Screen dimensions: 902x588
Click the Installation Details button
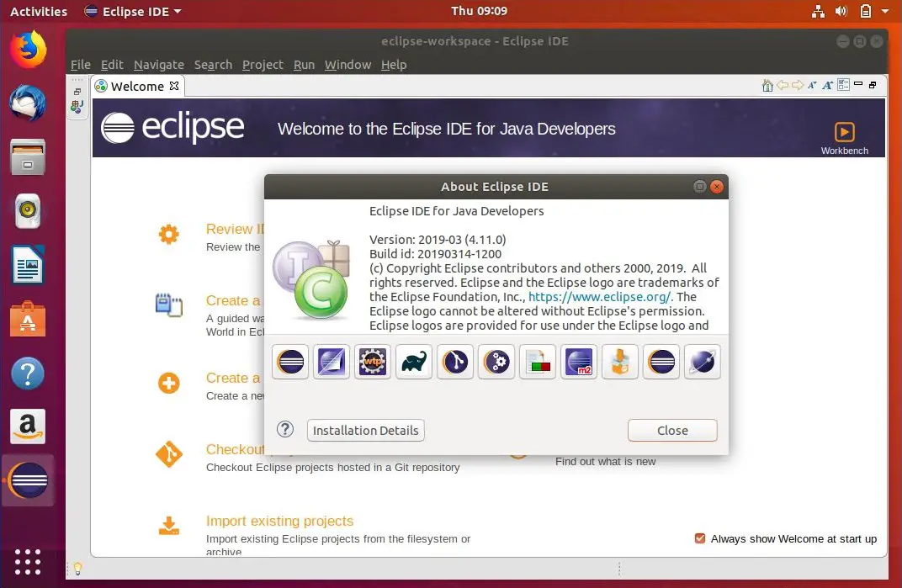click(x=365, y=431)
